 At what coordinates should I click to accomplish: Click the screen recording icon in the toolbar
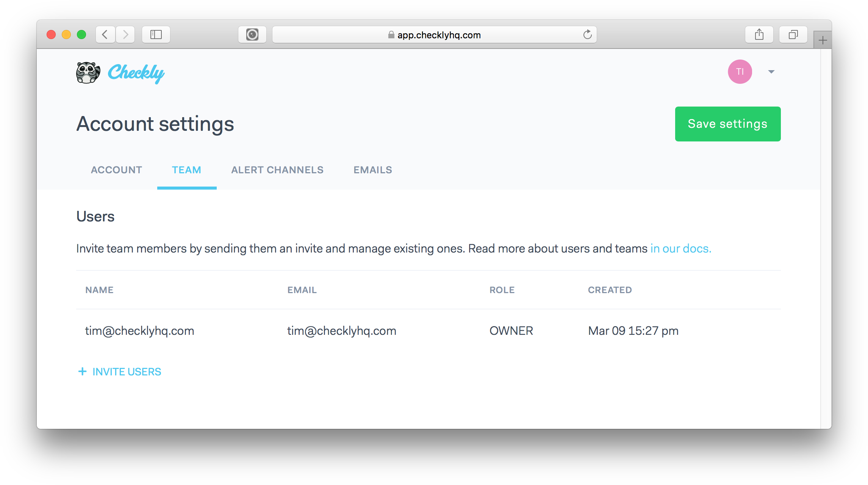tap(252, 34)
